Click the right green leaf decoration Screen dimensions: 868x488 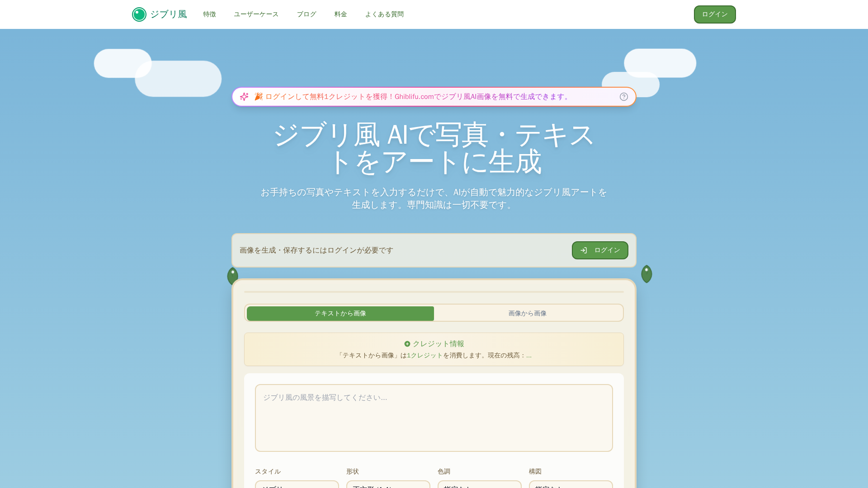tap(646, 274)
